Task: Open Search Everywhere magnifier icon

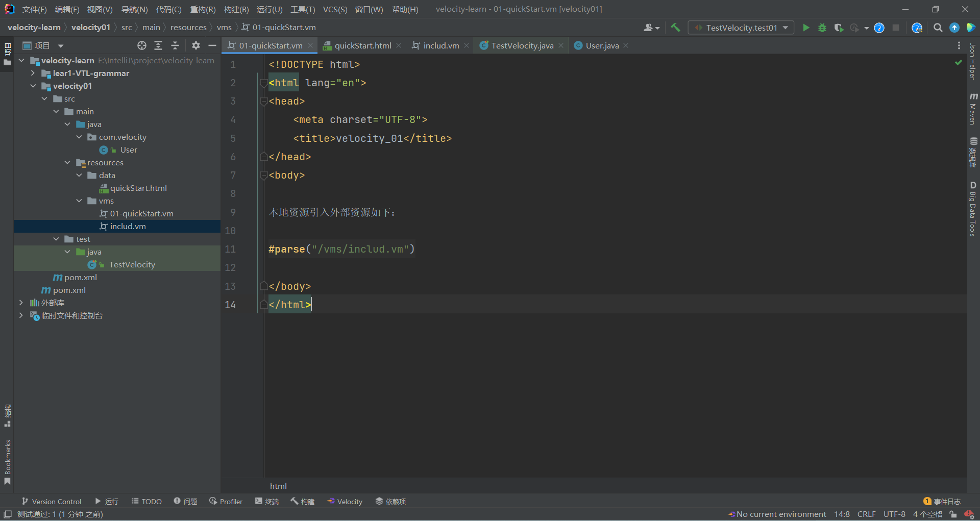Action: 938,28
